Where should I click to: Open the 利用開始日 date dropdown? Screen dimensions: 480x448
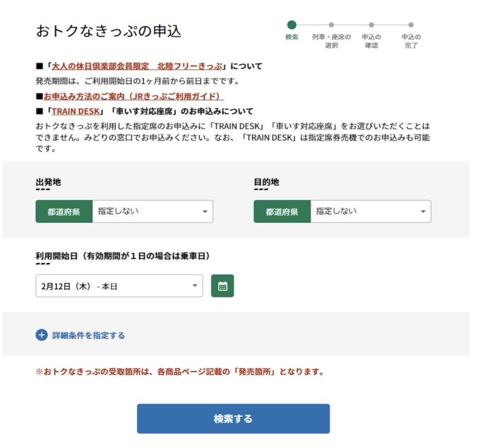point(119,286)
